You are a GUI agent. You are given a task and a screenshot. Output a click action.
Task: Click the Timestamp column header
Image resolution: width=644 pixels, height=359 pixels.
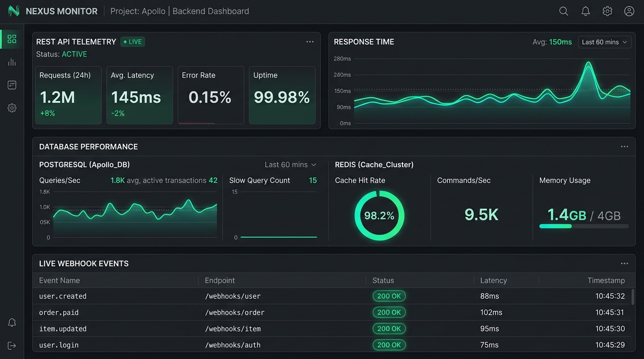click(x=606, y=280)
